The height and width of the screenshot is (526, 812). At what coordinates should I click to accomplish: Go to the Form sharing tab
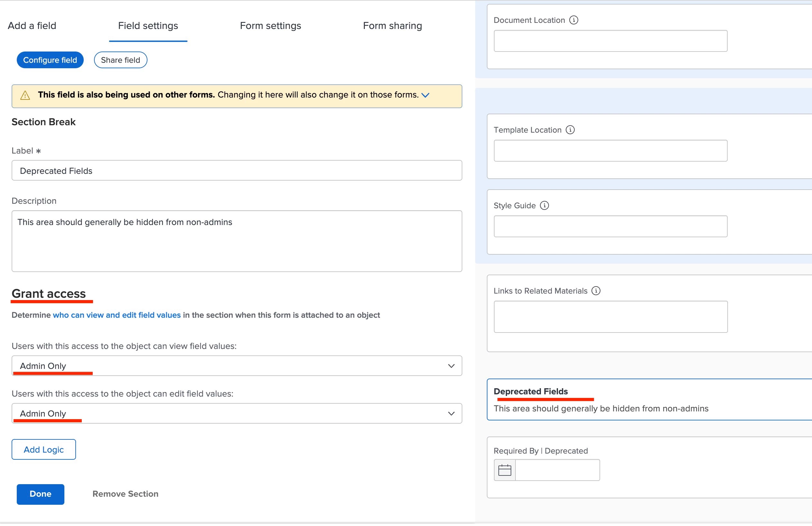(392, 25)
